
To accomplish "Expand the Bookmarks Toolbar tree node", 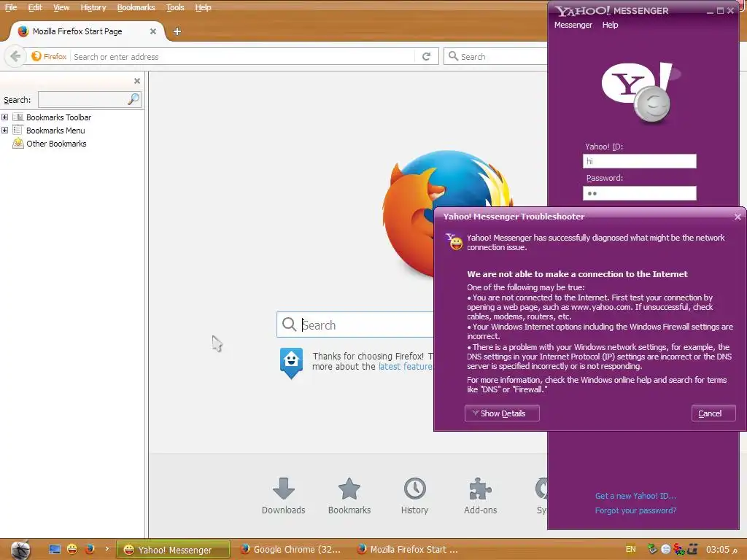I will (5, 117).
